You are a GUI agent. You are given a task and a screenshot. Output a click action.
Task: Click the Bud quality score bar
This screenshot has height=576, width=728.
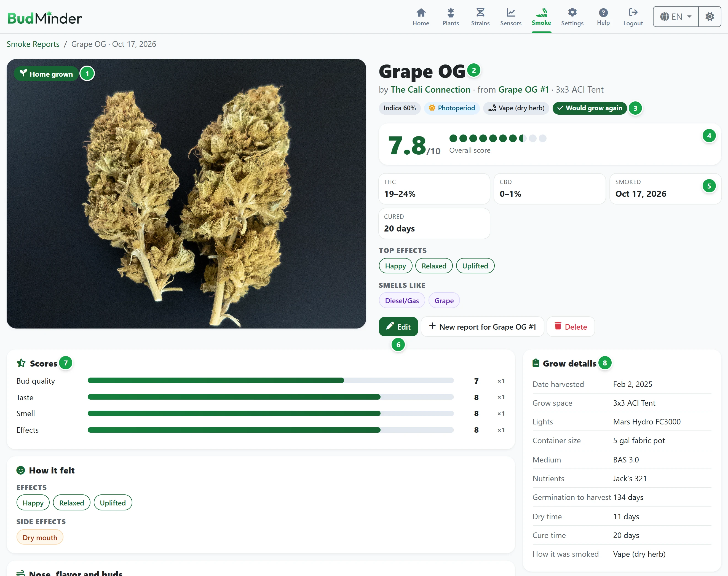271,381
